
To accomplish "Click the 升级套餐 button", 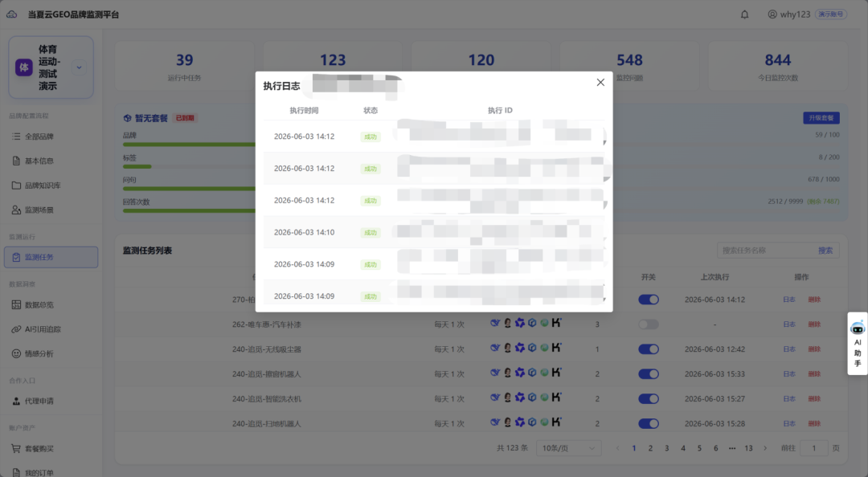I will click(821, 118).
